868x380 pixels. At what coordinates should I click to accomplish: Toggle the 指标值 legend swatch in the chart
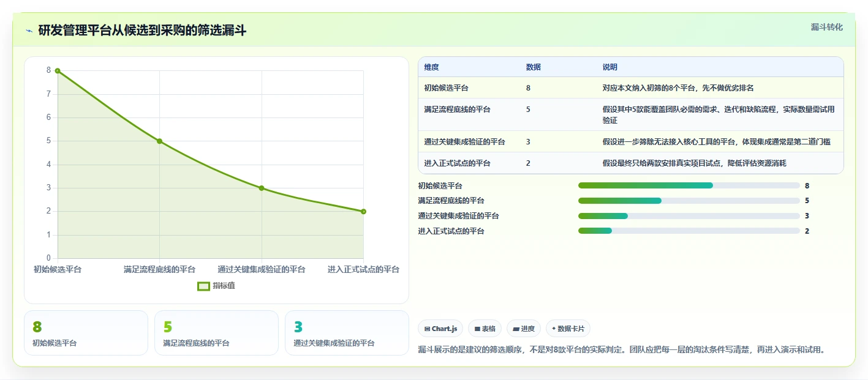(x=203, y=286)
